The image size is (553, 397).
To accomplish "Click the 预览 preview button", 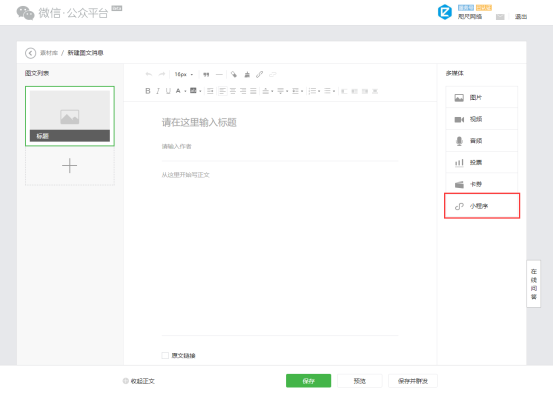I will point(359,381).
